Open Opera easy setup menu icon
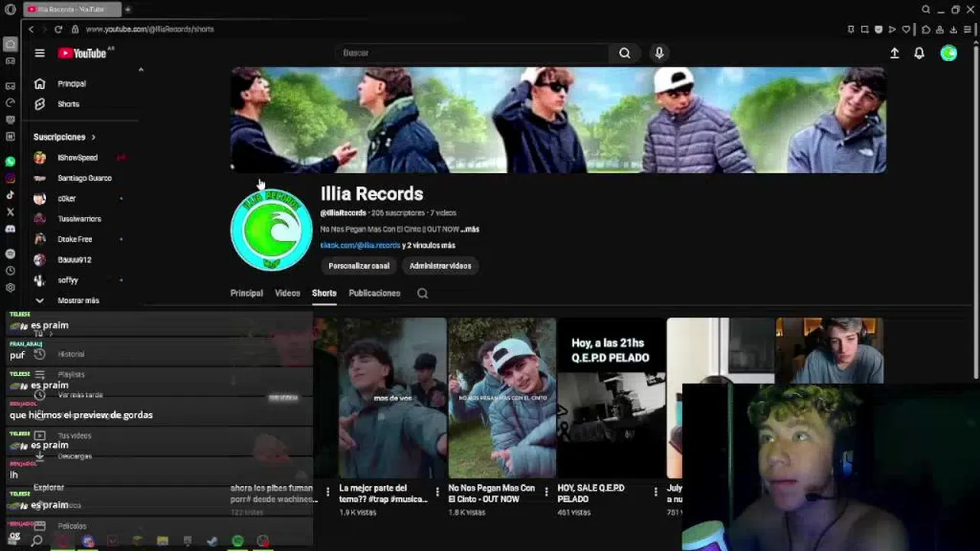The width and height of the screenshot is (980, 551). (x=969, y=29)
